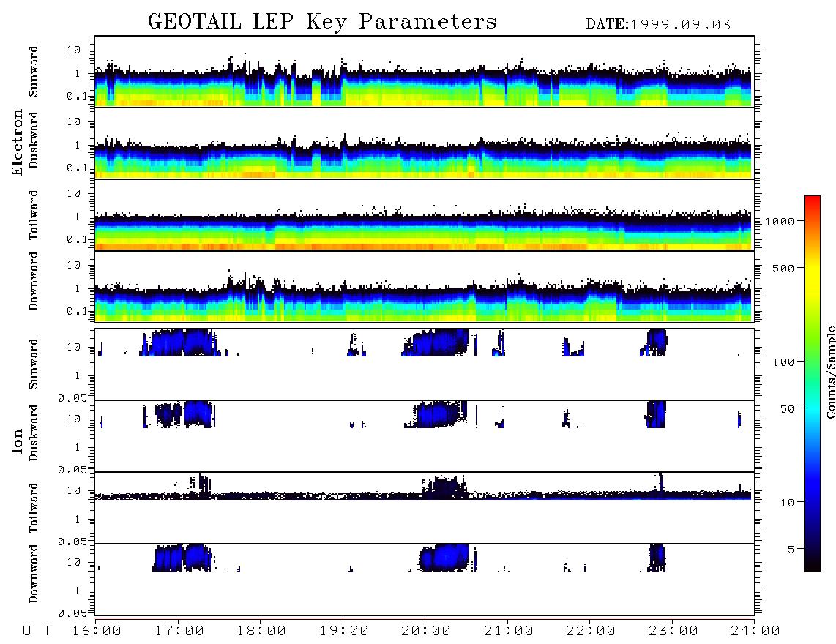Click the Electron Sunward spectrogram panel

tap(425, 72)
